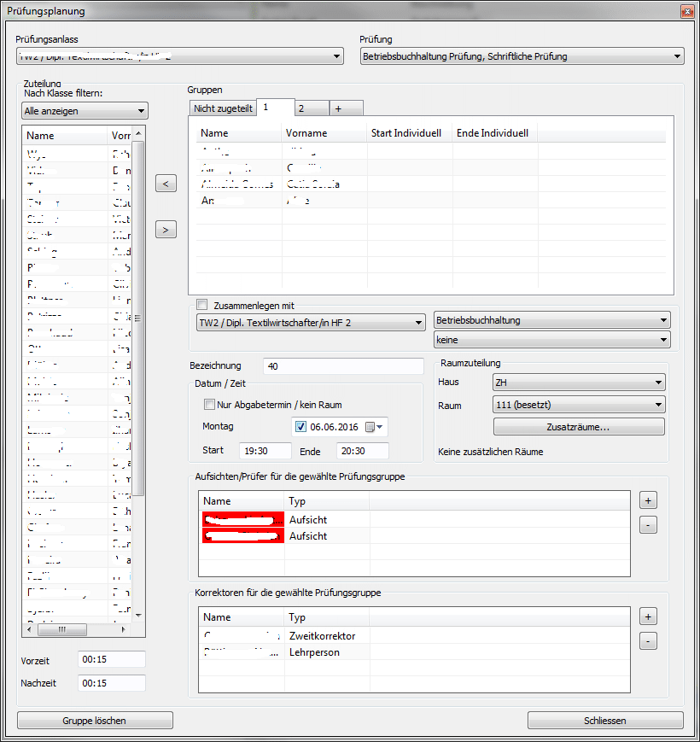Viewport: 700px width, 742px height.
Task: Remove a supervisor with the Aufsichten minus button
Action: point(648,525)
